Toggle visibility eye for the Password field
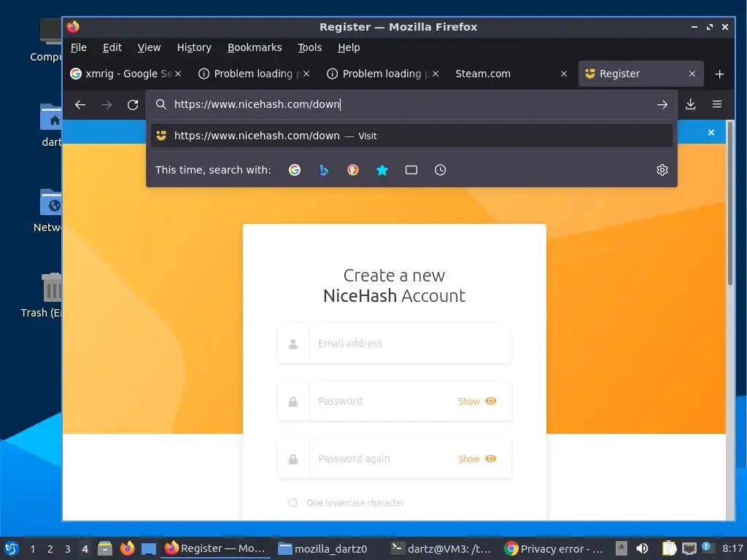Image resolution: width=747 pixels, height=560 pixels. (491, 401)
